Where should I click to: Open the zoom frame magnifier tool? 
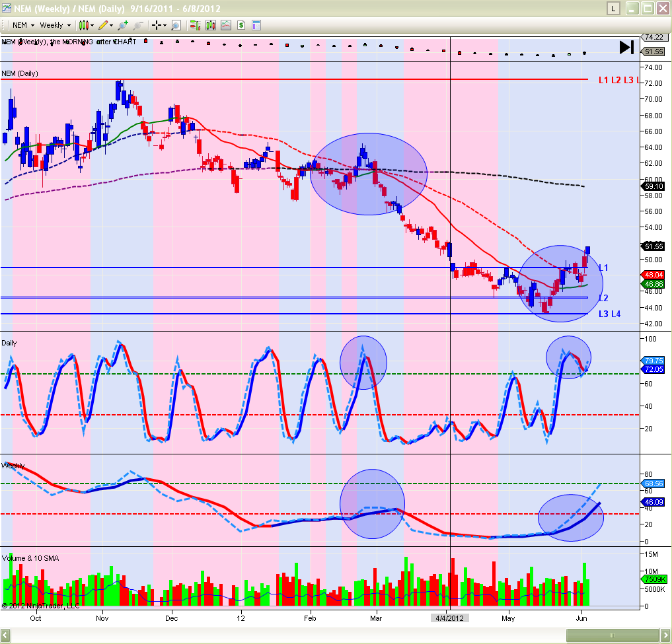pos(176,25)
